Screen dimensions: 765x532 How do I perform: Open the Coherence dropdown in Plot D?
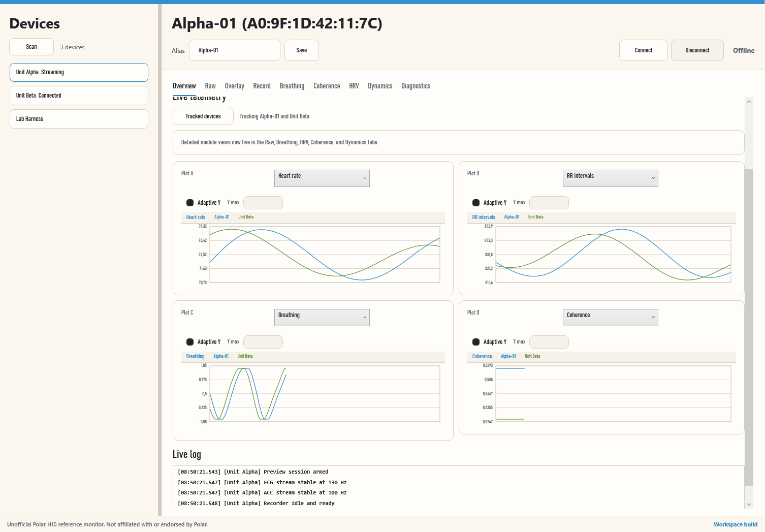point(611,318)
